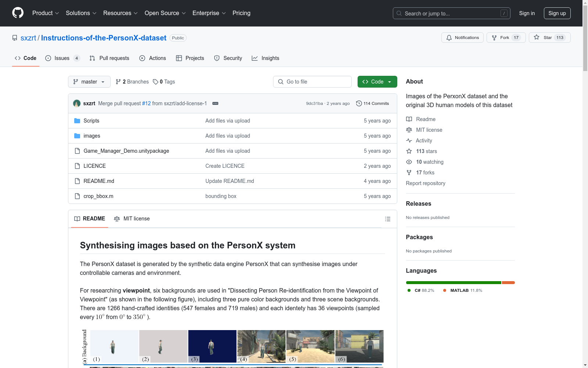Open the LICENCE file
The height and width of the screenshot is (368, 588).
pos(94,166)
